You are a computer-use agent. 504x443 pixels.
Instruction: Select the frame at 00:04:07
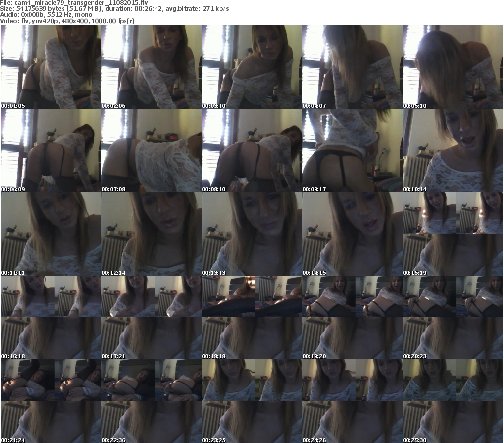(352, 67)
